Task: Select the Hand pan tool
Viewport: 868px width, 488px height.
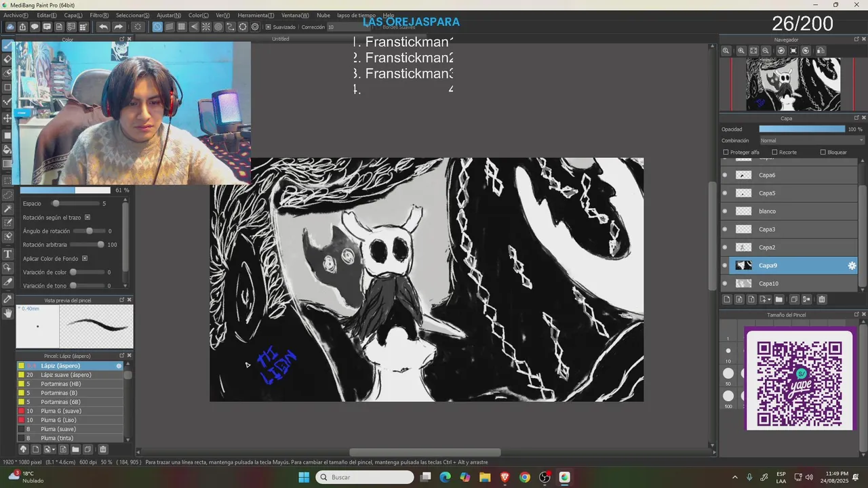Action: click(x=8, y=313)
